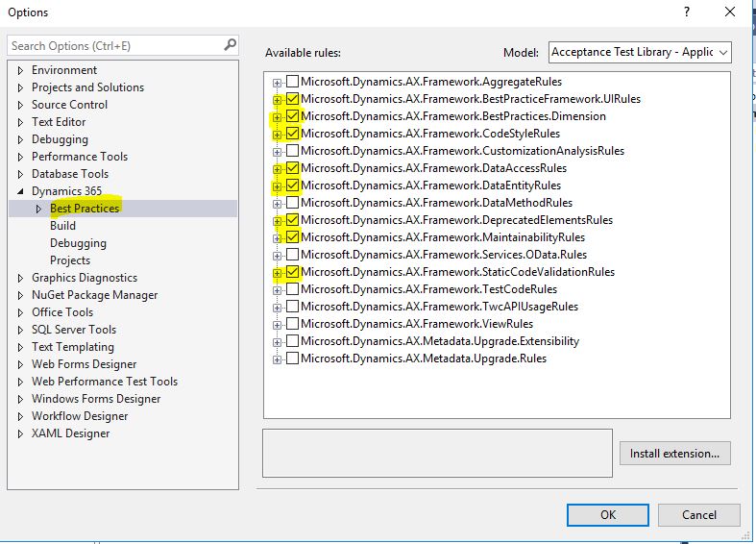
Task: Select Database Tools category
Action: coord(70,174)
